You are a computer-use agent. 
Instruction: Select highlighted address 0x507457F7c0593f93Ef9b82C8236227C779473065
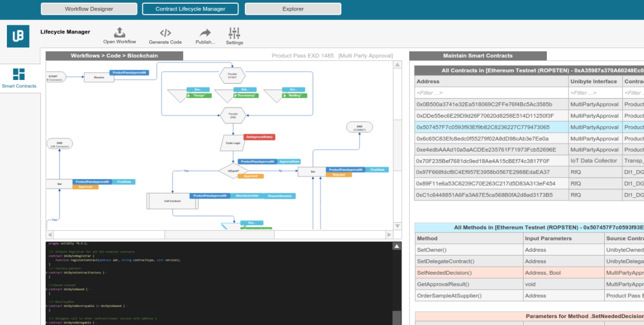tap(483, 127)
